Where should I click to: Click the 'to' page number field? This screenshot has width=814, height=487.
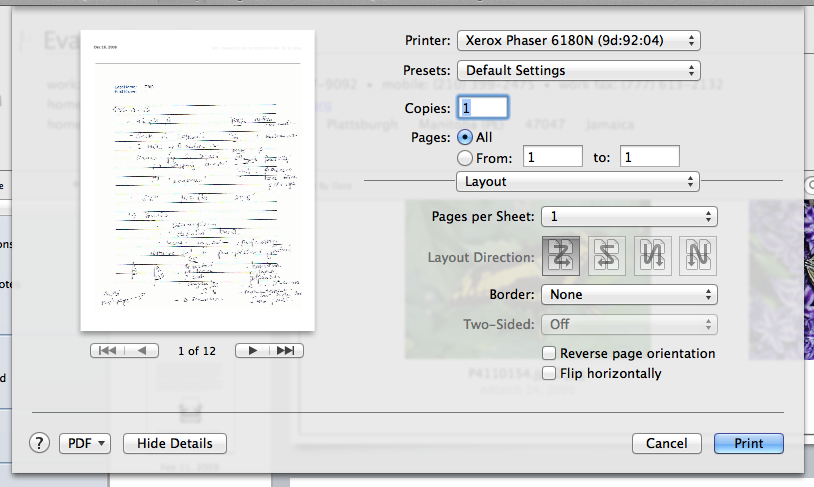[650, 157]
